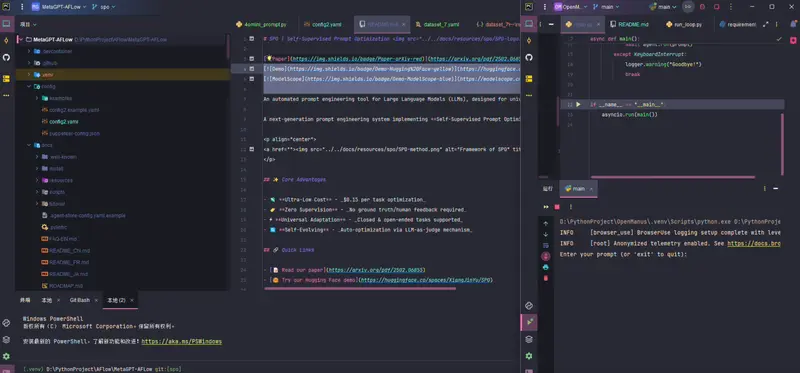Open the aka.ms/PSWindows link in terminal
This screenshot has width=800, height=373.
coord(182,341)
